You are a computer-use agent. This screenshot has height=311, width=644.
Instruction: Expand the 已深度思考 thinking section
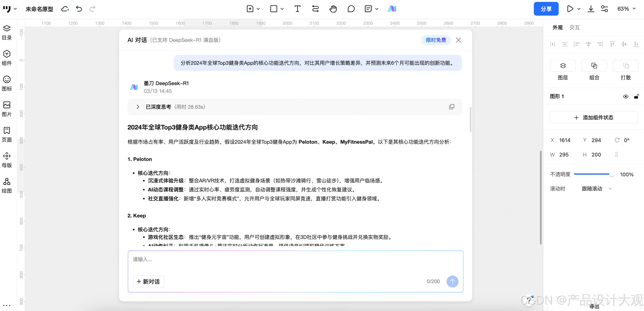[x=138, y=107]
